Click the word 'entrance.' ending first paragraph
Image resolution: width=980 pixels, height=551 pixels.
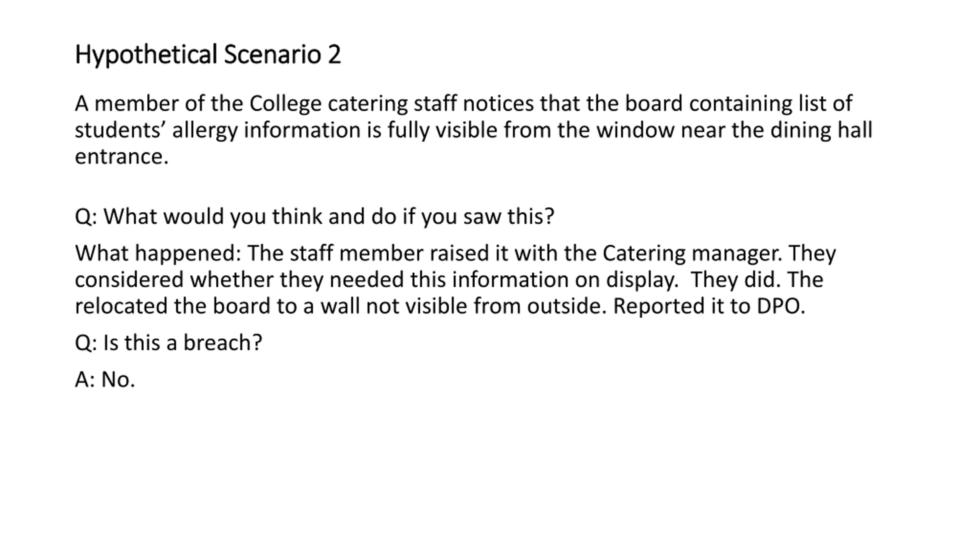122,156
